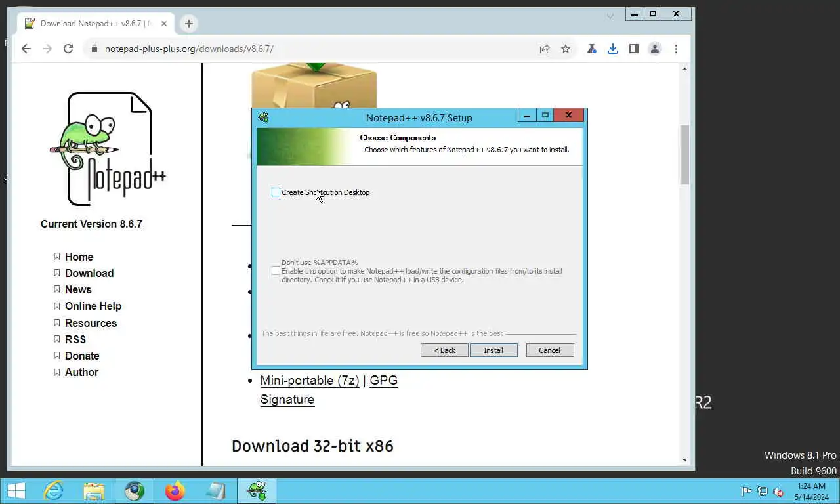Click Mini-portable (7z) download link
Image resolution: width=840 pixels, height=504 pixels.
tap(310, 381)
